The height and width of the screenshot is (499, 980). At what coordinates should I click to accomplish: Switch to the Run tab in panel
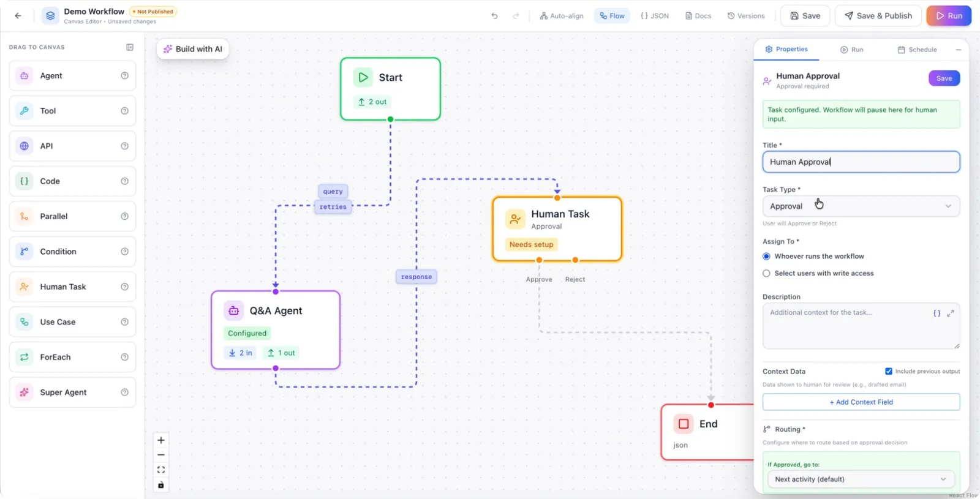point(851,50)
